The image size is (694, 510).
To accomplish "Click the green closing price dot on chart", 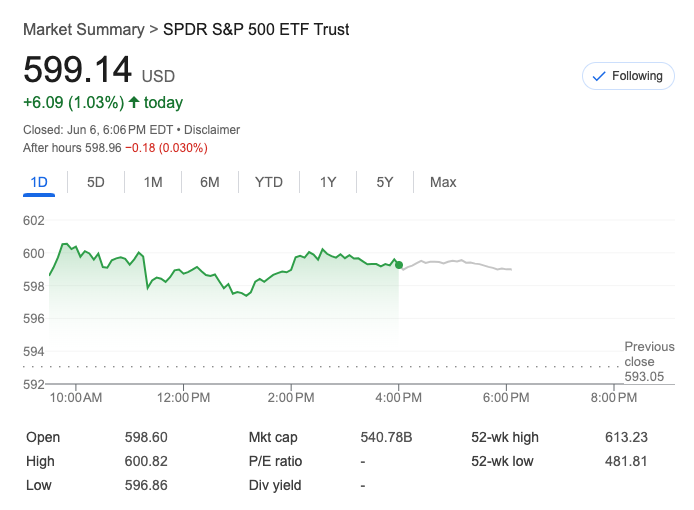I will (399, 265).
